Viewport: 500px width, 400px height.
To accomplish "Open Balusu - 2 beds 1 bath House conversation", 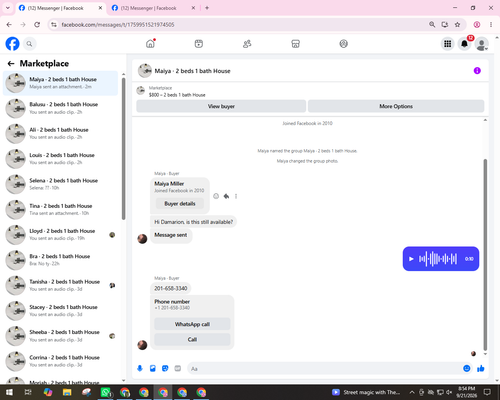I will 60,108.
